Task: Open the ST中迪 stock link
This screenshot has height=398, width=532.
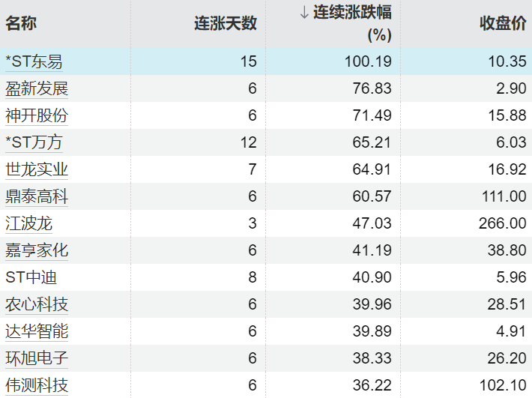Action: pos(31,277)
